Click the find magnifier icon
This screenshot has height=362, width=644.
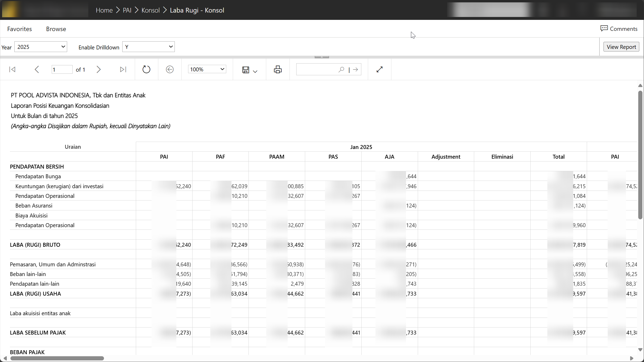pyautogui.click(x=341, y=70)
